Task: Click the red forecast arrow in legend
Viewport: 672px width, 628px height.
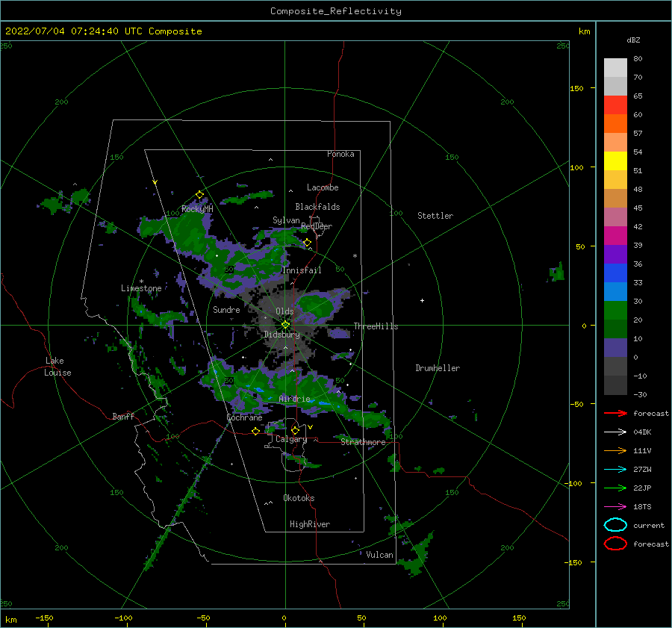Action: pos(615,413)
